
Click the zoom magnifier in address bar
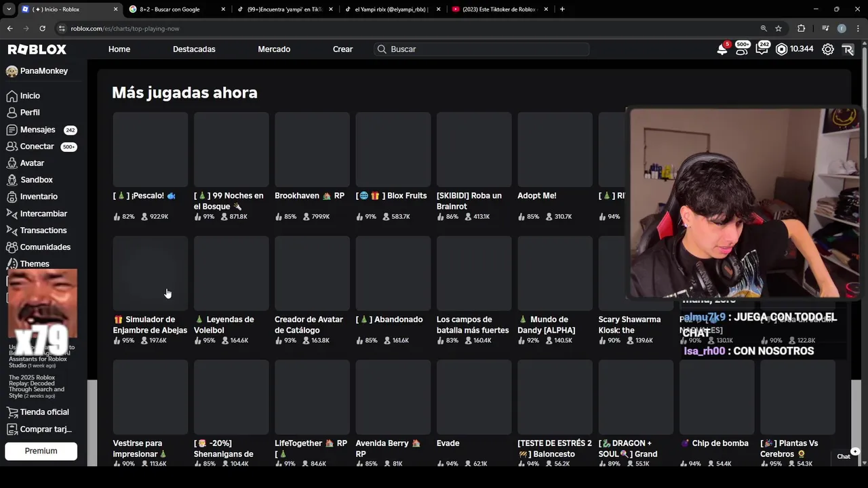764,28
